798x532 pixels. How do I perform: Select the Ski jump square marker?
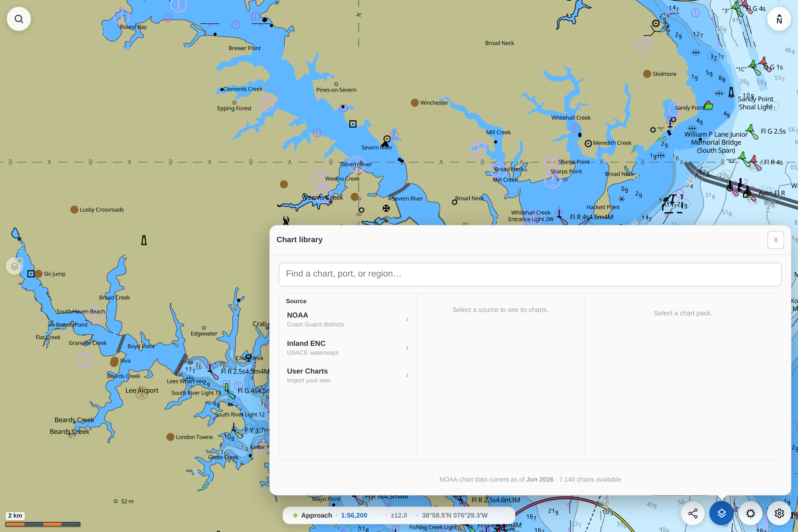coord(30,274)
